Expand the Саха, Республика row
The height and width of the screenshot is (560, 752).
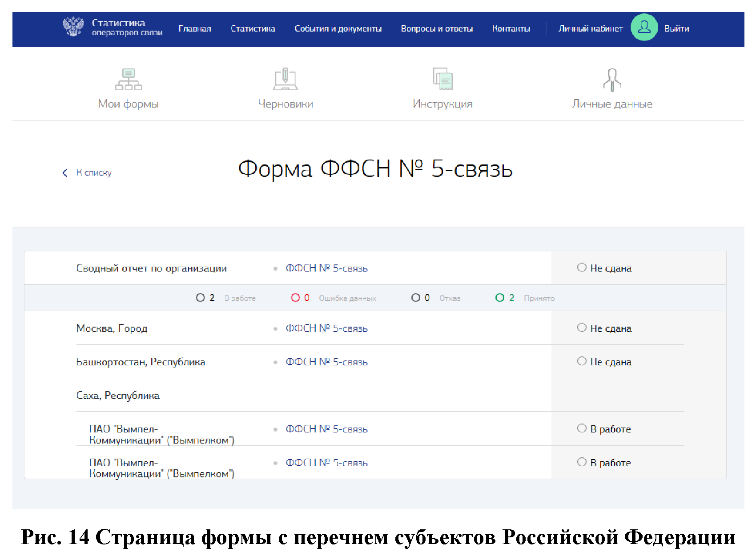click(118, 396)
